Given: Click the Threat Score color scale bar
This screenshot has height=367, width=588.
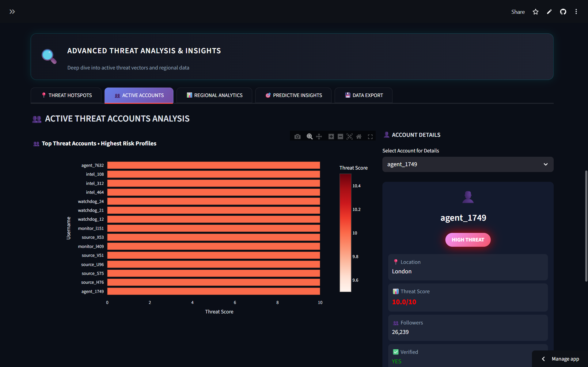Looking at the screenshot, I should (x=345, y=233).
